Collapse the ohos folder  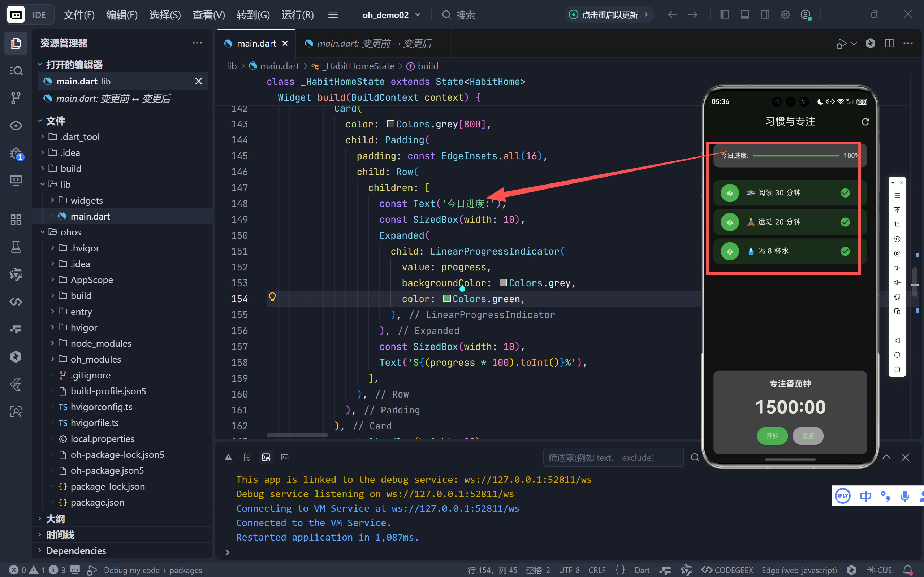[x=70, y=232]
